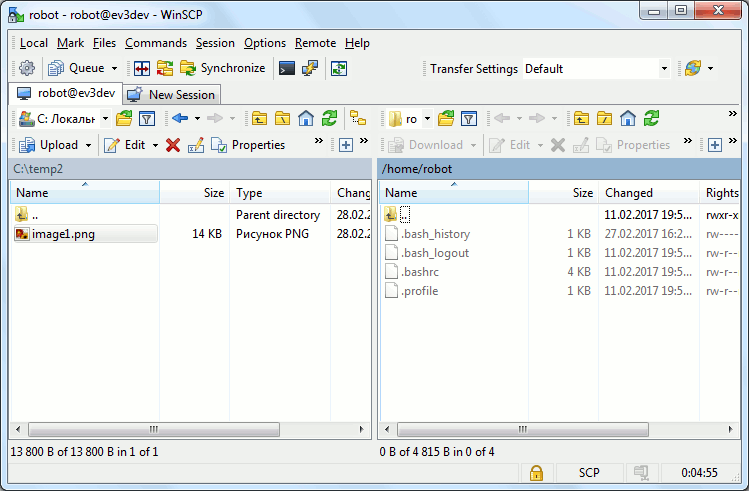This screenshot has width=749, height=491.
Task: Click the Compare Directories icon
Action: [142, 69]
